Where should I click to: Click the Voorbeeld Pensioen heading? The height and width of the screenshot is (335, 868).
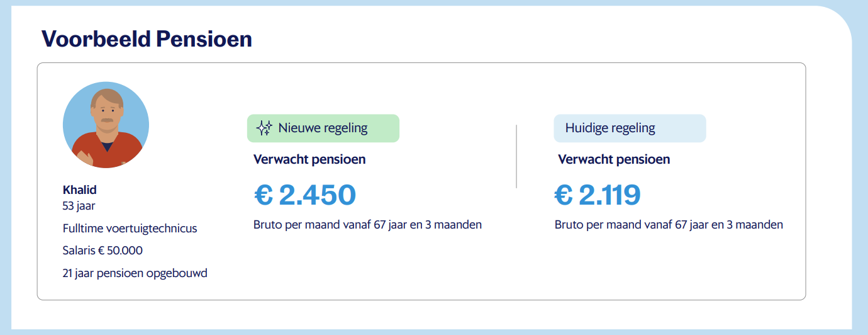pyautogui.click(x=147, y=39)
